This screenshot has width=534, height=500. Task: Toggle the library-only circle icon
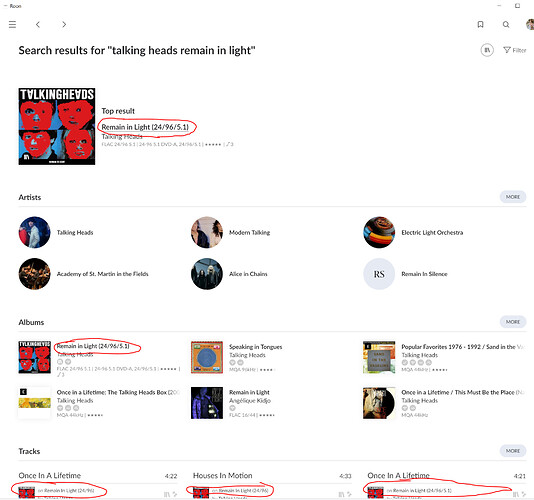pos(487,50)
